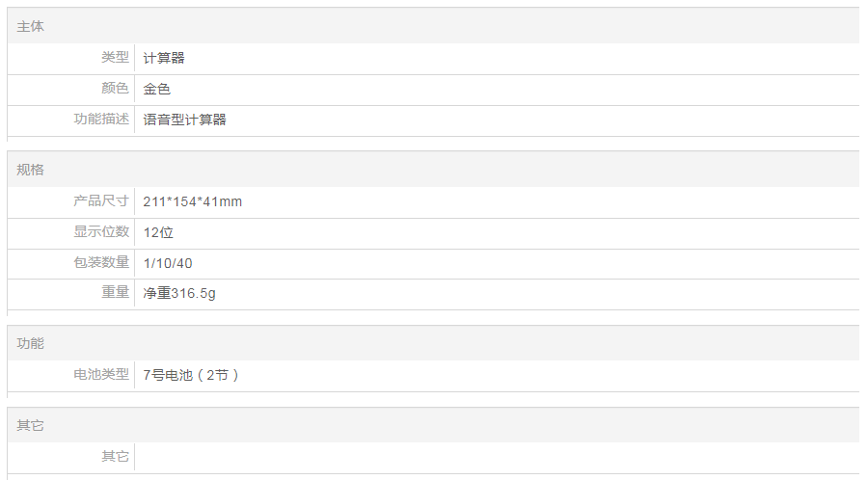Select the 电池类型 row label

[x=101, y=374]
